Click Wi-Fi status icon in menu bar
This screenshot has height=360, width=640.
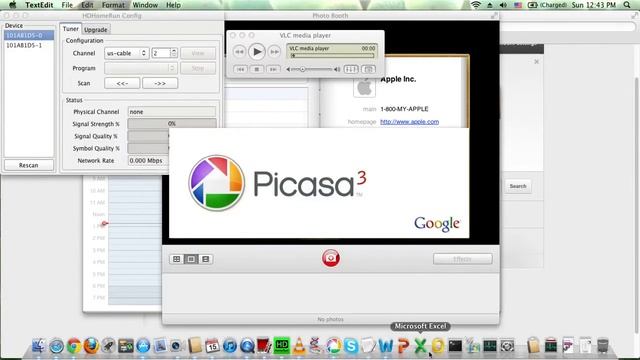476,5
